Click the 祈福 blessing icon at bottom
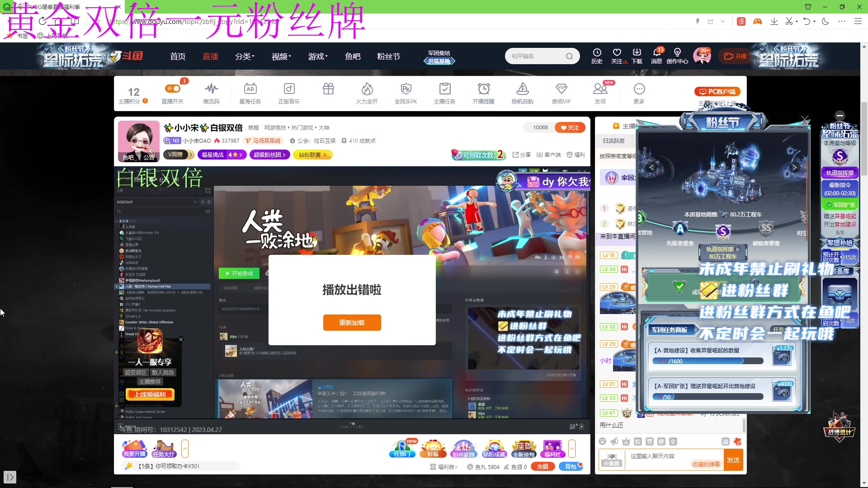The image size is (868, 488). [433, 447]
